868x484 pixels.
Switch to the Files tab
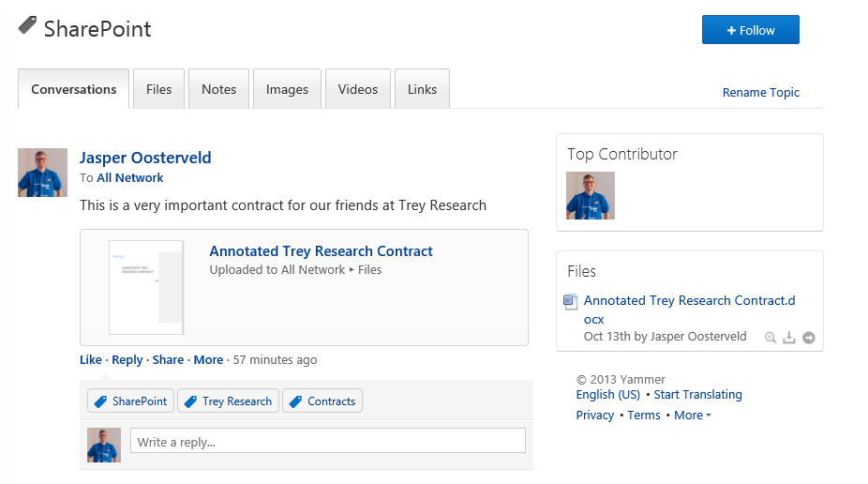click(x=159, y=89)
